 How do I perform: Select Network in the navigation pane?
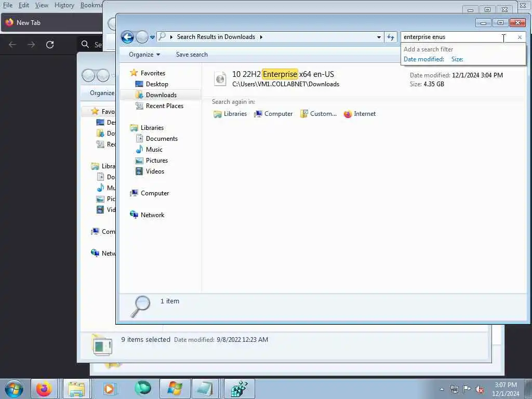[x=152, y=215]
